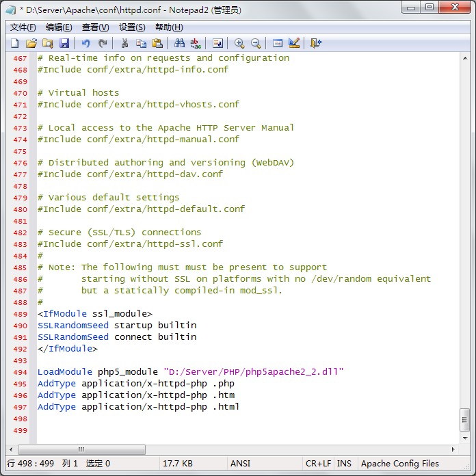Open the Replace text tool icon
Image resolution: width=476 pixels, height=476 pixels.
click(x=196, y=43)
